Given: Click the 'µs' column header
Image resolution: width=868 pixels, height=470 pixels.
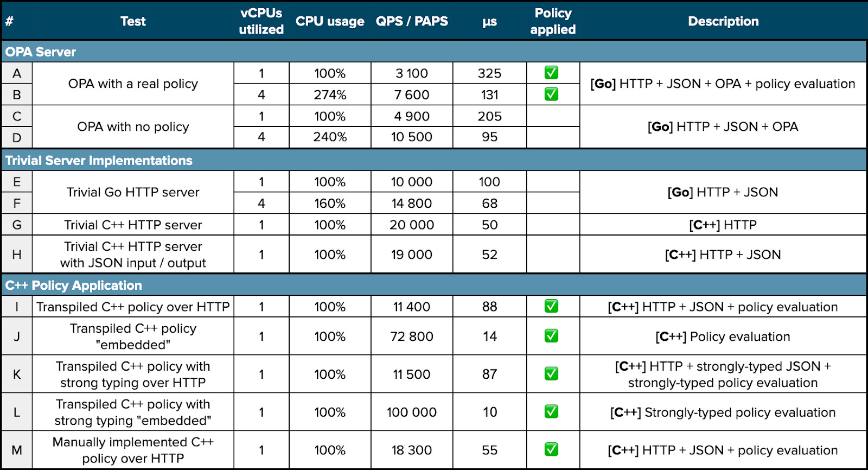Looking at the screenshot, I should tap(489, 22).
